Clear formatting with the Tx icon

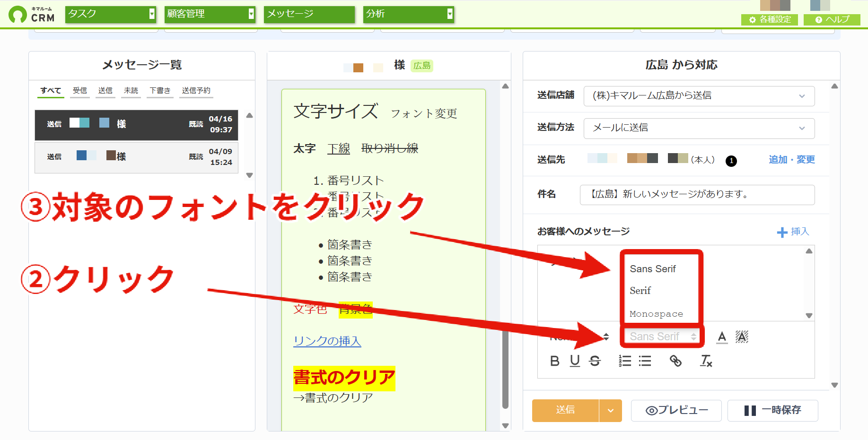706,361
